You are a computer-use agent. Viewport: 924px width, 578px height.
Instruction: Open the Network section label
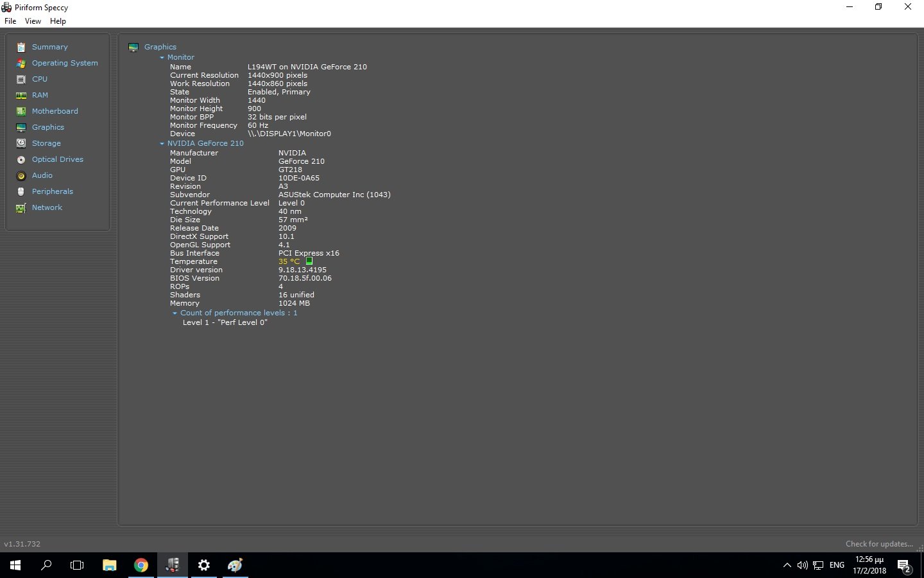click(47, 207)
